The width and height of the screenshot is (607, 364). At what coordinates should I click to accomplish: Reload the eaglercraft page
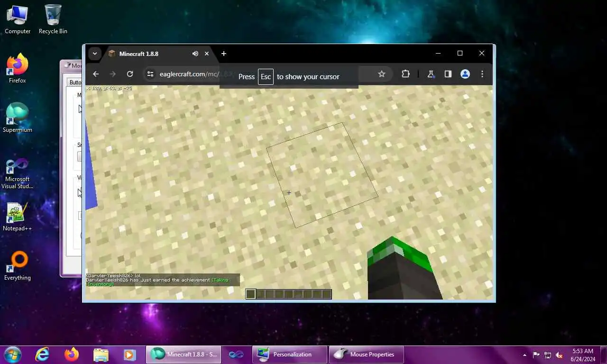(130, 74)
